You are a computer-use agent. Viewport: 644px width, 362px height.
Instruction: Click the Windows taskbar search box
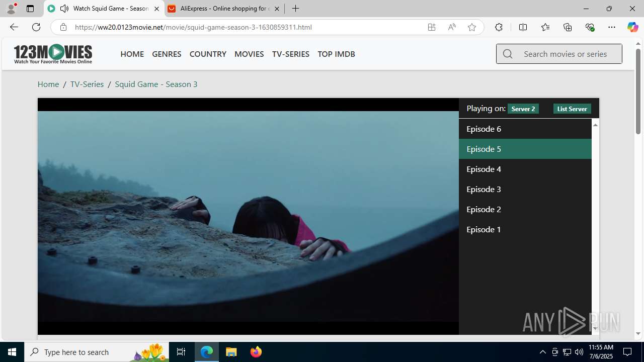click(97, 352)
